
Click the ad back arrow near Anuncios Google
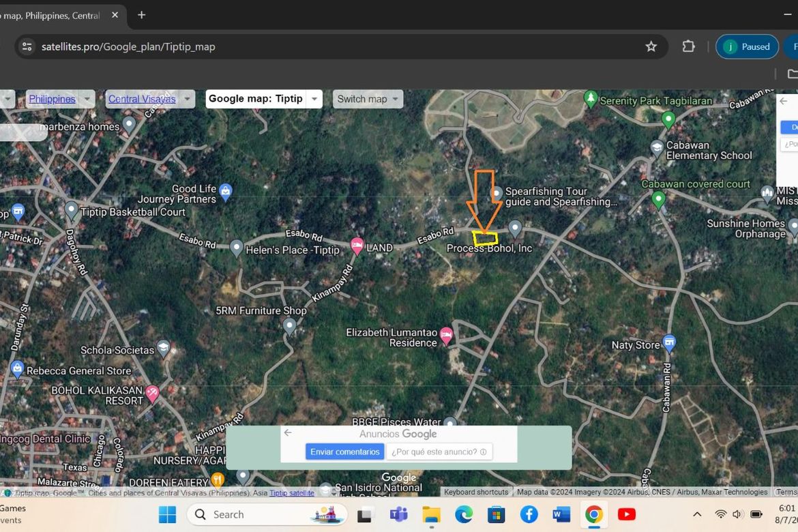coord(288,432)
